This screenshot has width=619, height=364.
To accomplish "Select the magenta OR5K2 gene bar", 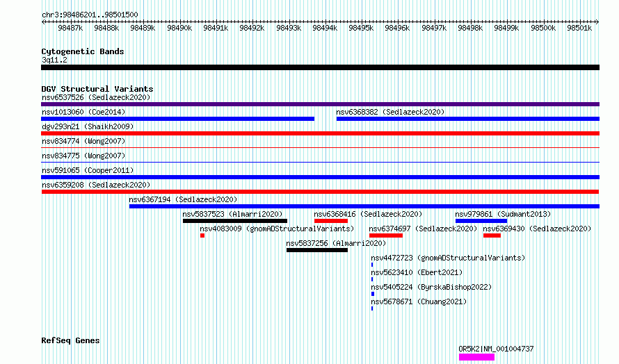I will pos(476,357).
